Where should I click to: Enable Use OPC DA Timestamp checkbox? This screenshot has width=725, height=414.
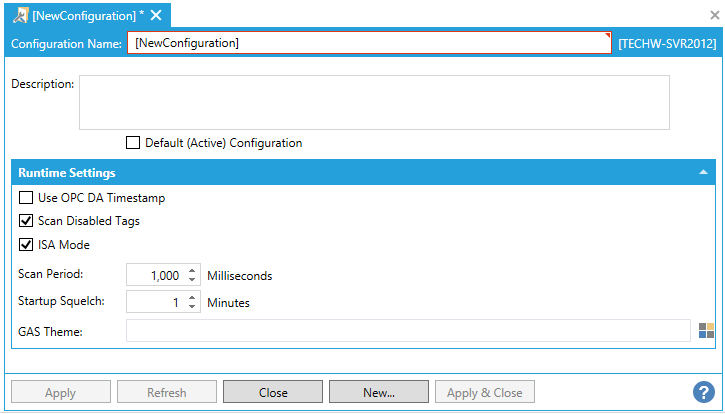point(26,198)
